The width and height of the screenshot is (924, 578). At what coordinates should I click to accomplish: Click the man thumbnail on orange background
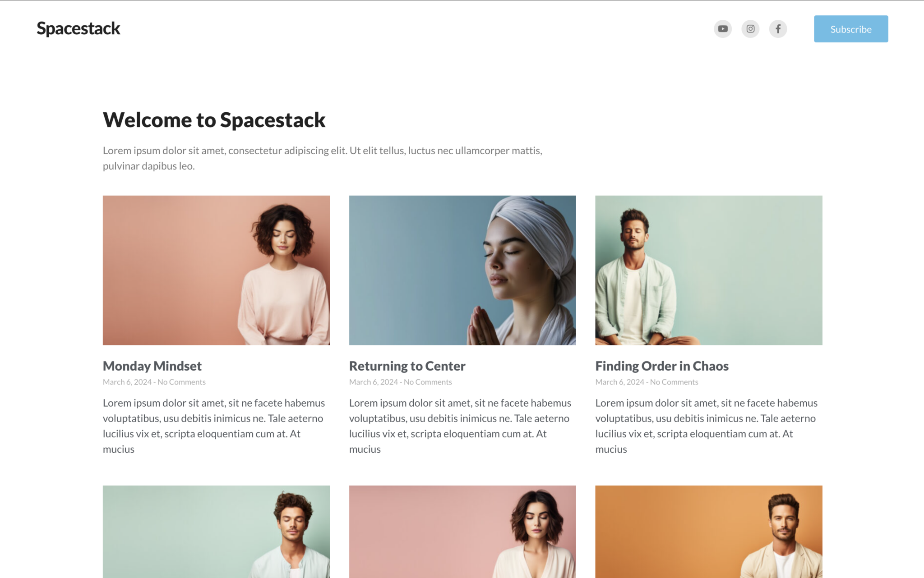(708, 531)
